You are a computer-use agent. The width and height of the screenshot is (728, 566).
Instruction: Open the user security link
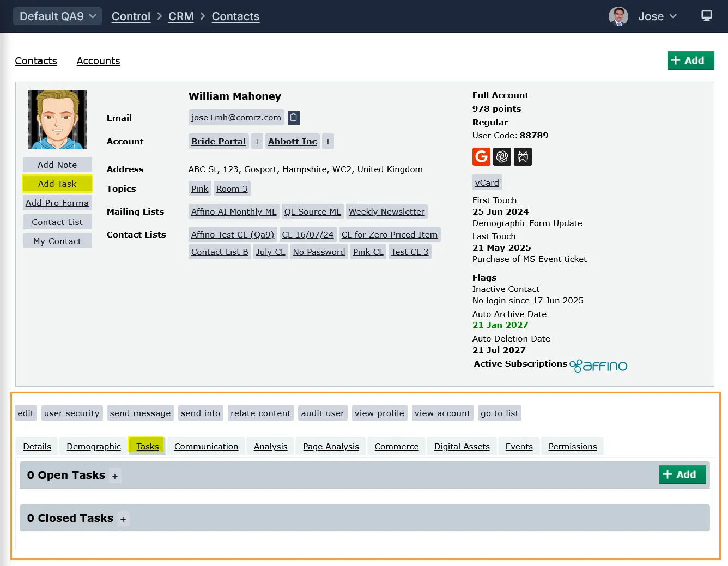[72, 413]
